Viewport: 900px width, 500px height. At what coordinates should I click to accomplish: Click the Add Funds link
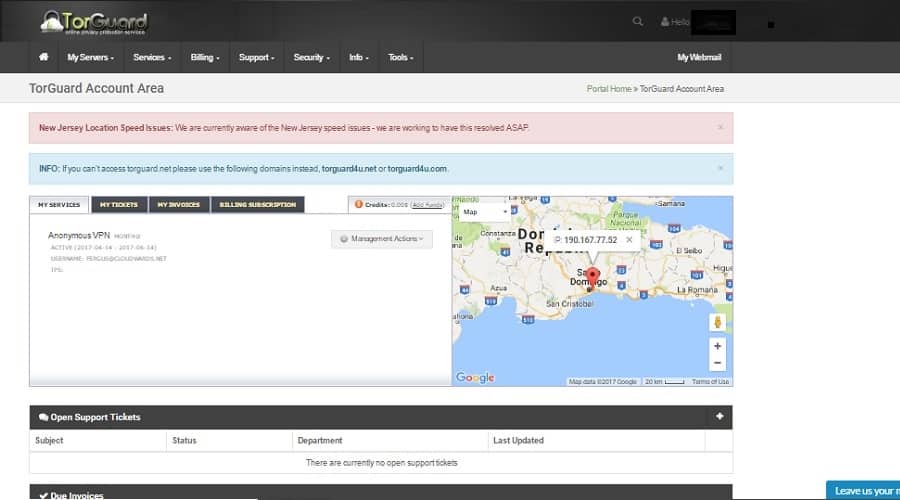point(428,205)
